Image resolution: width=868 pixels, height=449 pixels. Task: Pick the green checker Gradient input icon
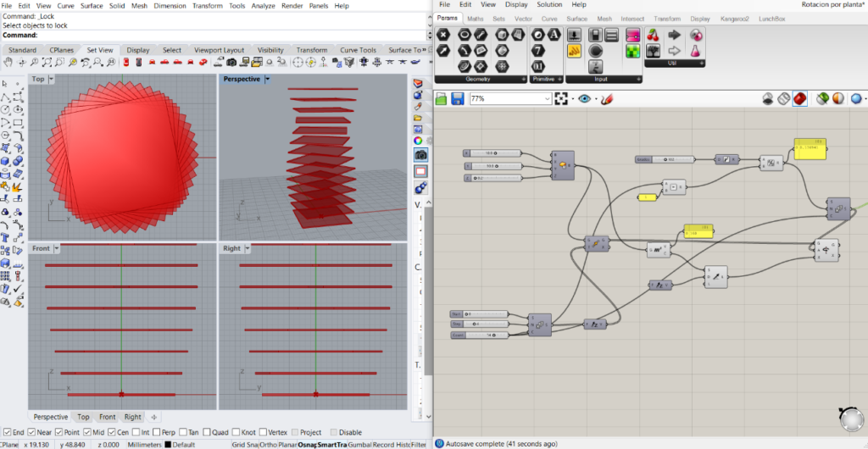point(632,51)
